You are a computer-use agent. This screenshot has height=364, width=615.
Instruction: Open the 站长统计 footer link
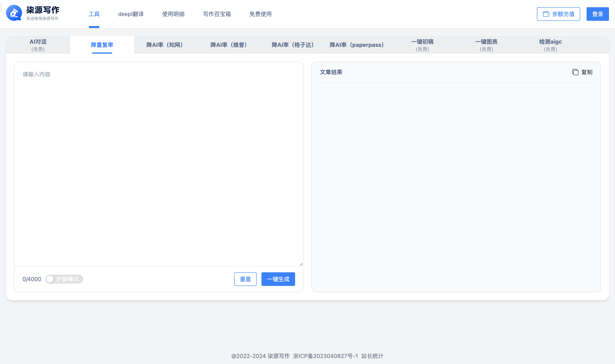(x=372, y=356)
